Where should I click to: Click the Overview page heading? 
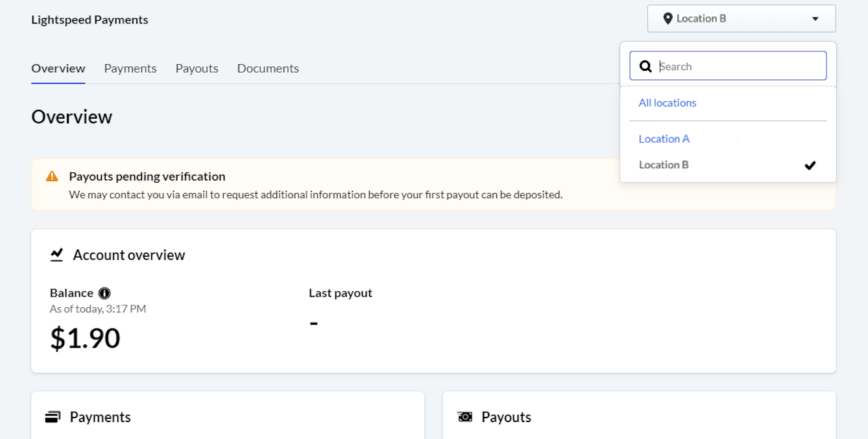click(71, 117)
